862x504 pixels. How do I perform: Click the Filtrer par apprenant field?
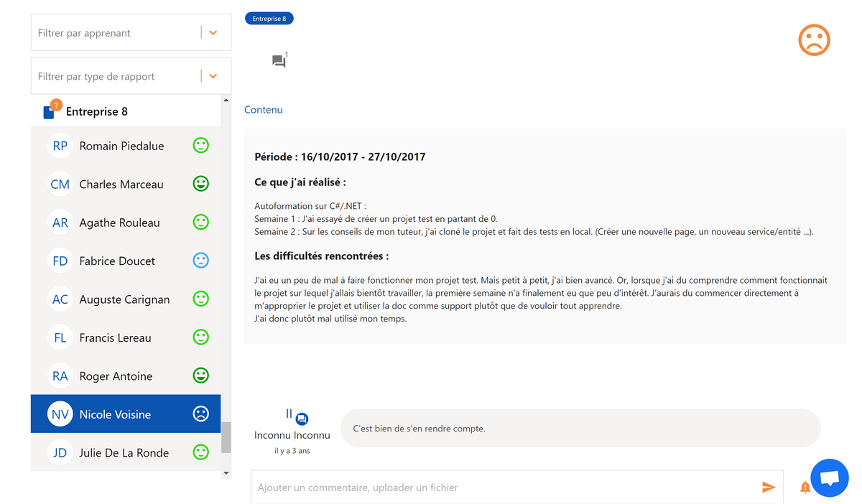[x=131, y=32]
